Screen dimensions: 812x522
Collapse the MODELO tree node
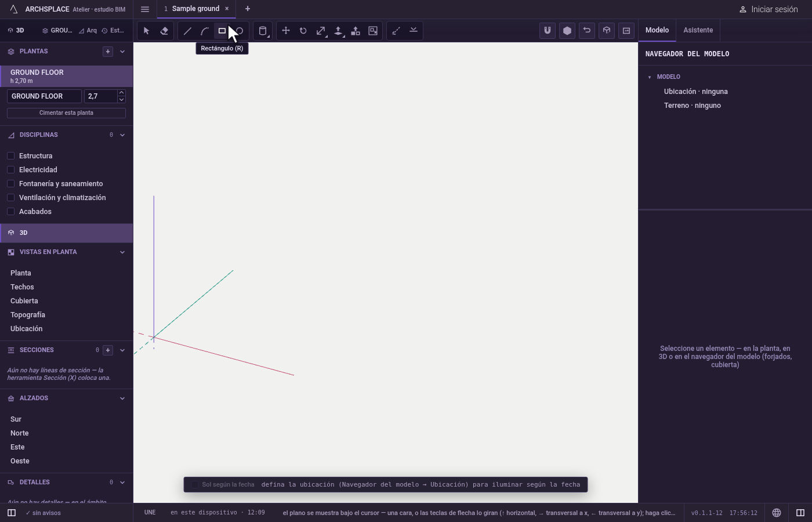click(x=650, y=77)
